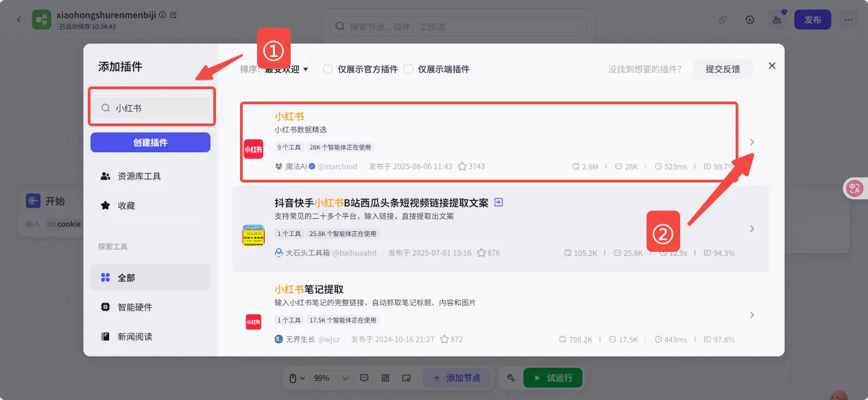Click the green workflow icon in header
Image resolution: width=868 pixels, height=400 pixels.
point(42,20)
